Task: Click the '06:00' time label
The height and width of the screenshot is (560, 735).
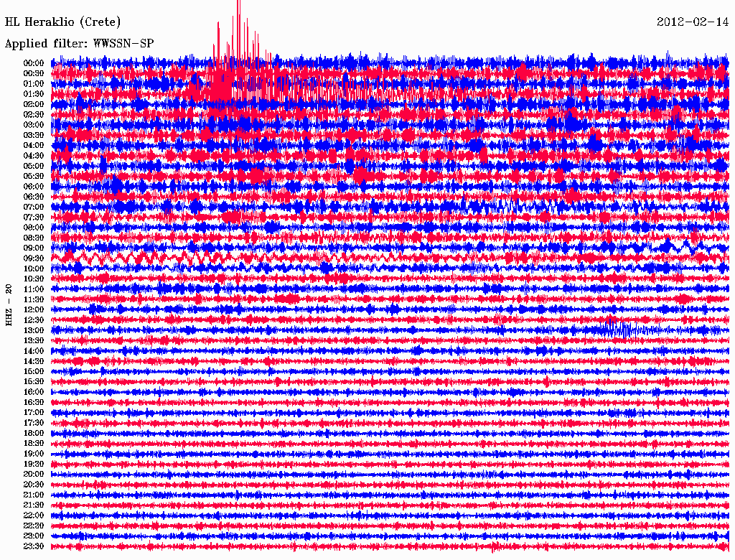Action: (x=34, y=187)
